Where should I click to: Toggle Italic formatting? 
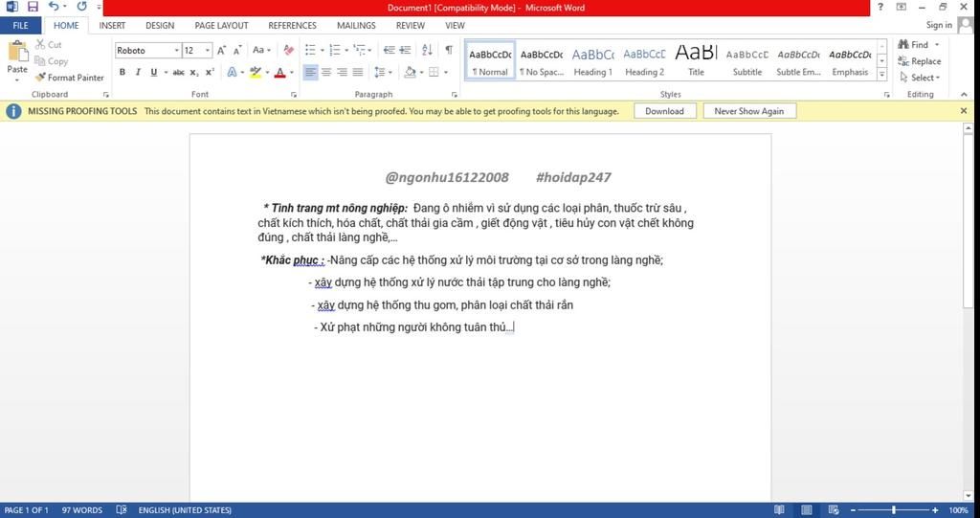pos(138,73)
